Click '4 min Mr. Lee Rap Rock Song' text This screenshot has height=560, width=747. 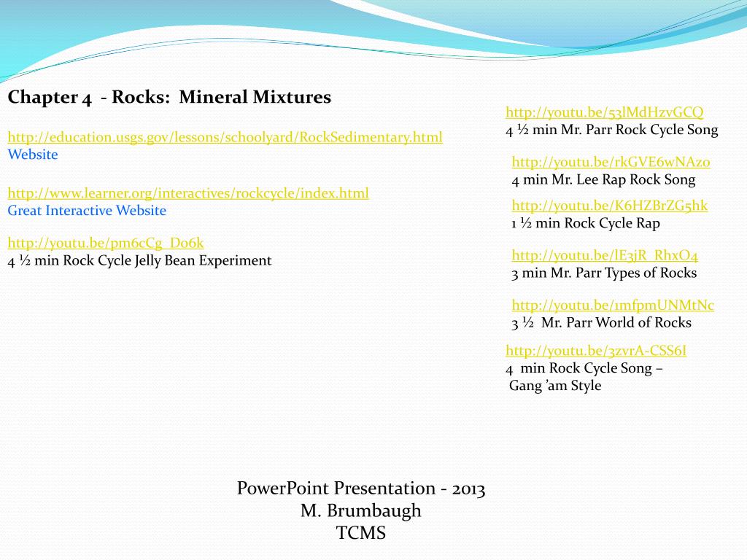tap(603, 179)
